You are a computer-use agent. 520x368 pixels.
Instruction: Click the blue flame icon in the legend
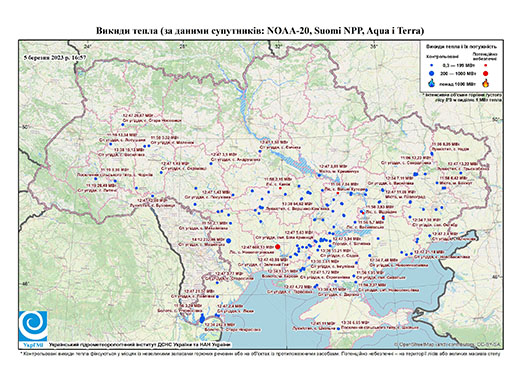pos(432,83)
